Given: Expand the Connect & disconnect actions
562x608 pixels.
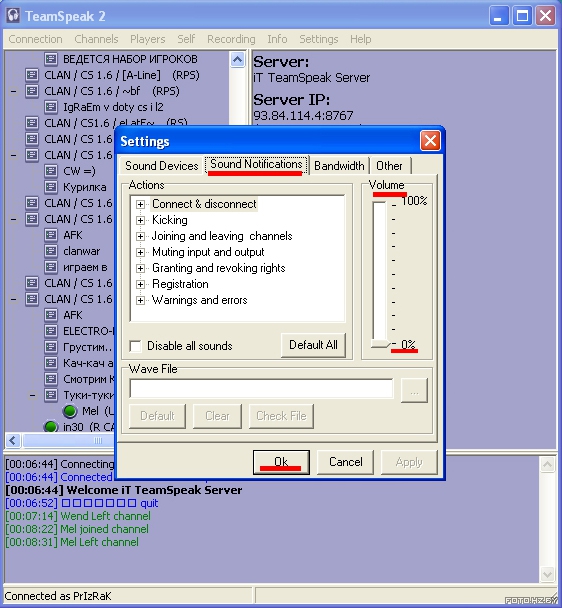Looking at the screenshot, I should pos(140,204).
